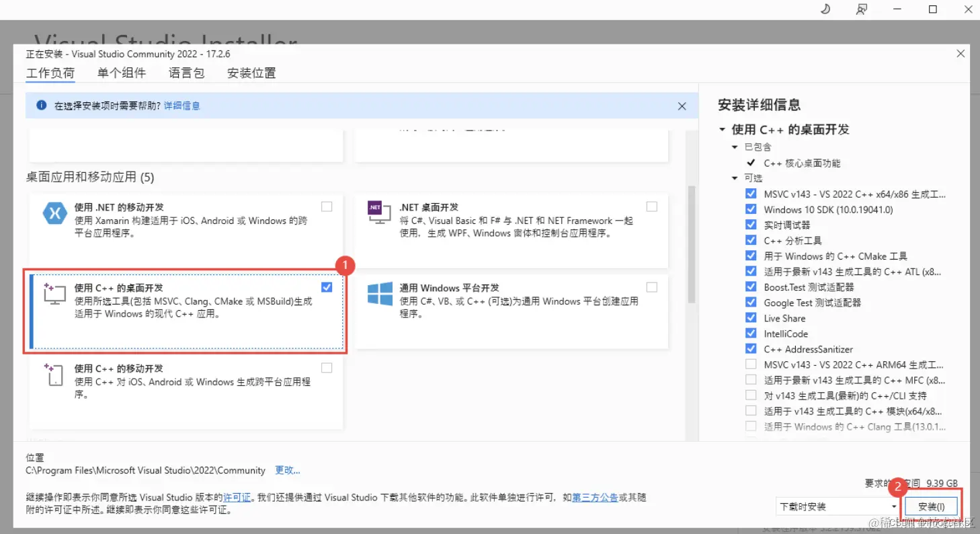The height and width of the screenshot is (534, 980).
Task: Check the C++ mobile development workload
Action: [x=327, y=368]
